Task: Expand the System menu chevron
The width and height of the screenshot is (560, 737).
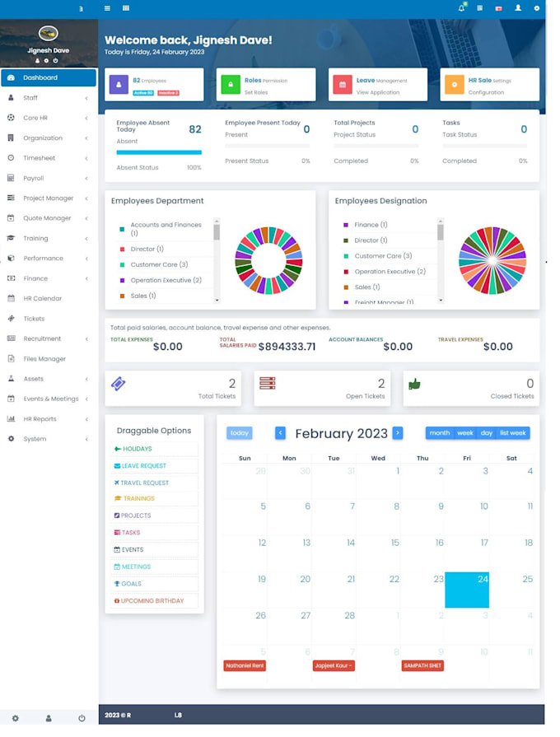Action: click(x=86, y=439)
